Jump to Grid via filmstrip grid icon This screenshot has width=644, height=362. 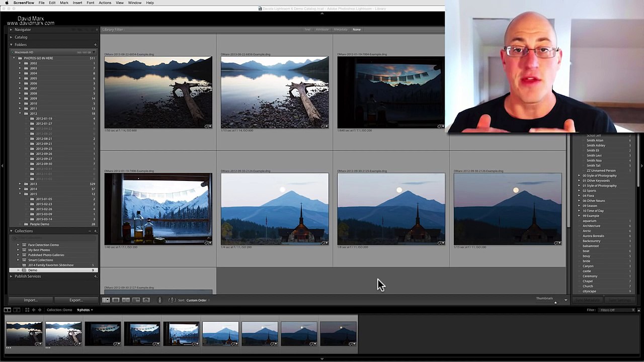click(27, 310)
